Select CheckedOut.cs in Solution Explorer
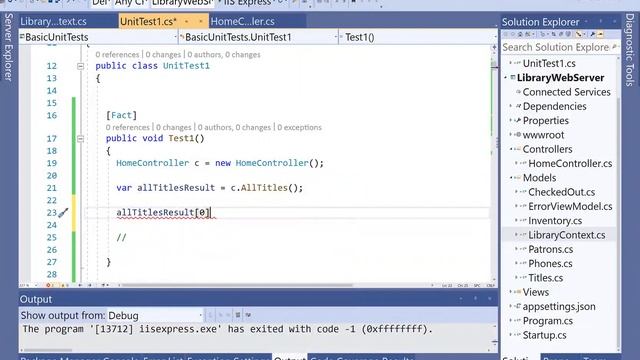 tap(561, 192)
